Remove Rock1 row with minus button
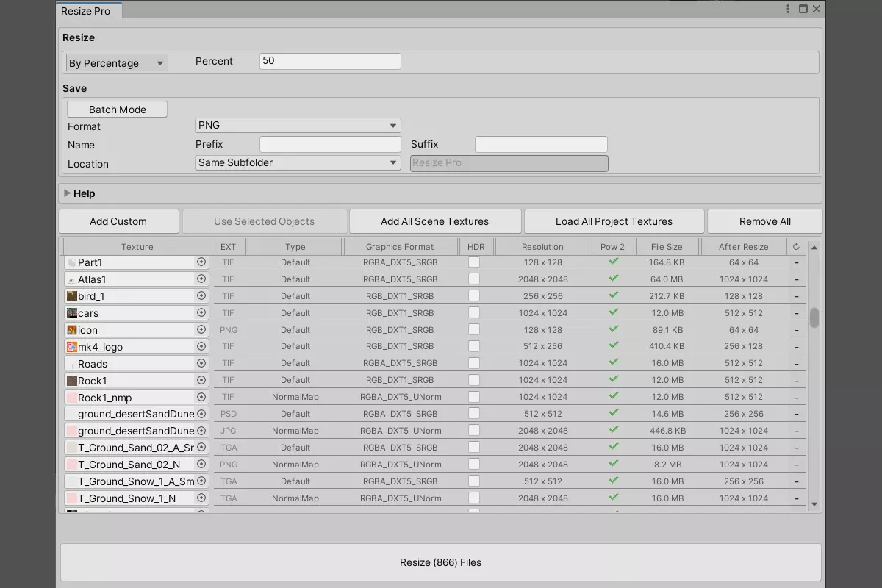Screen dimensions: 882x588 [796, 381]
